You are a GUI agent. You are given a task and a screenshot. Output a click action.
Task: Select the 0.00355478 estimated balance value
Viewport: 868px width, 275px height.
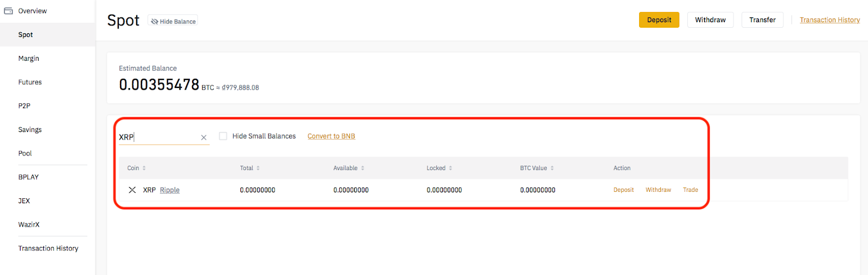[x=159, y=85]
